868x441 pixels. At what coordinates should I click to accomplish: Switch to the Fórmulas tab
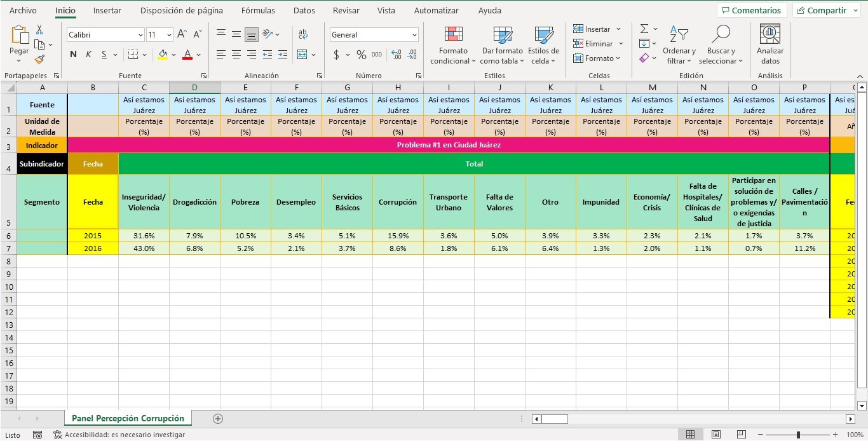click(x=258, y=11)
